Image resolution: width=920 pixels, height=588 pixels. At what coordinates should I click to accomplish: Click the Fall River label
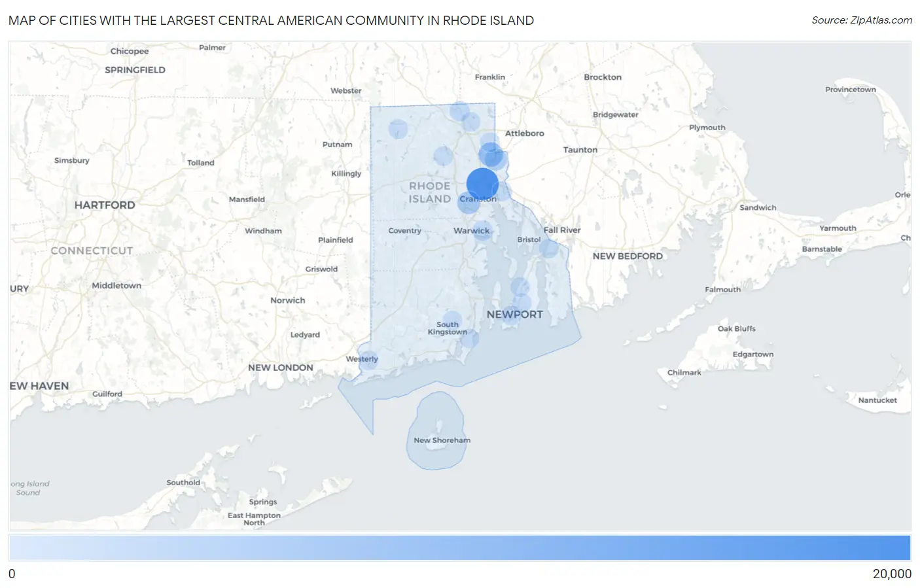tap(562, 230)
